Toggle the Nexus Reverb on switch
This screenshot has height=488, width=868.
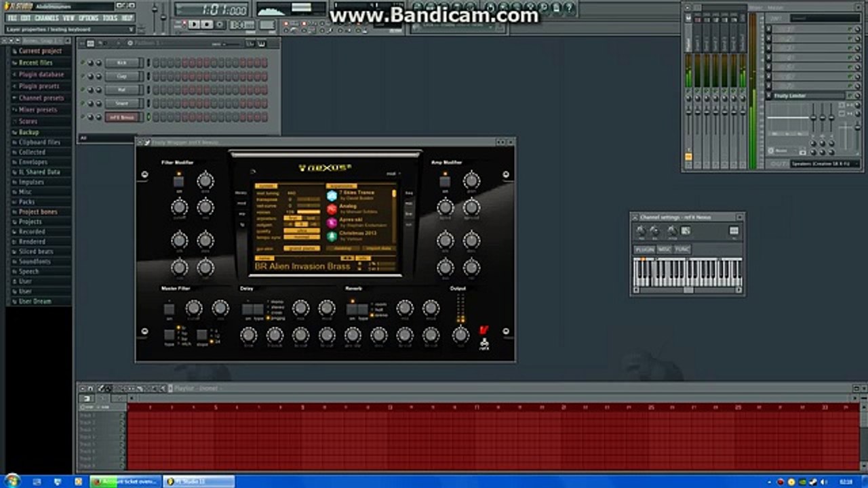coord(352,309)
